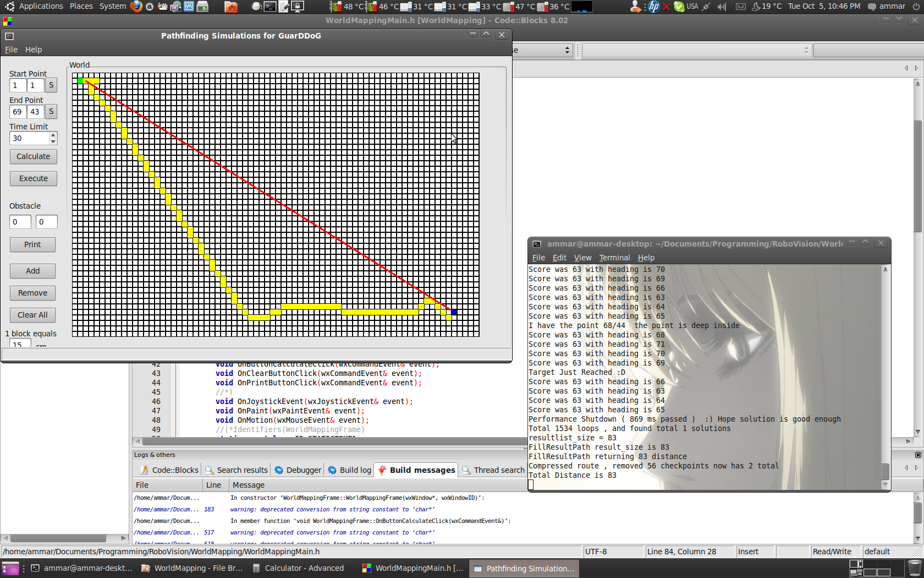This screenshot has height=578, width=924.
Task: Open the text editor launcher icon
Action: pyautogui.click(x=284, y=7)
